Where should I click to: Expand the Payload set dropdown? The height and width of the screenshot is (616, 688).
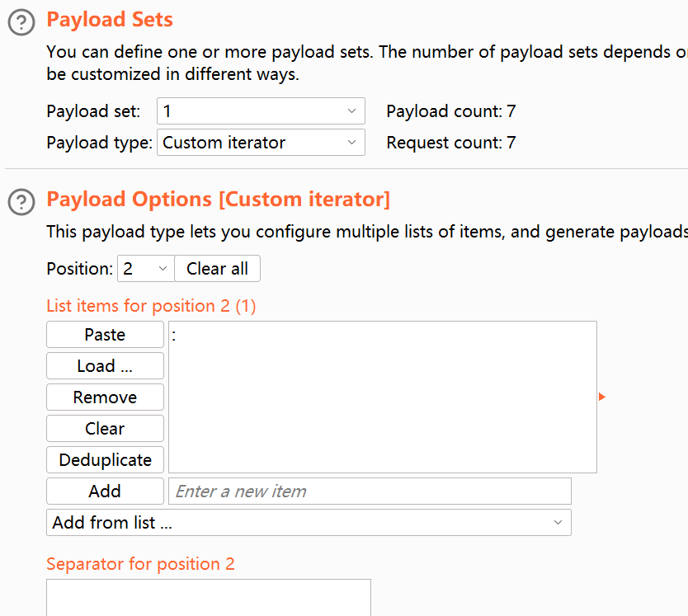(x=261, y=111)
